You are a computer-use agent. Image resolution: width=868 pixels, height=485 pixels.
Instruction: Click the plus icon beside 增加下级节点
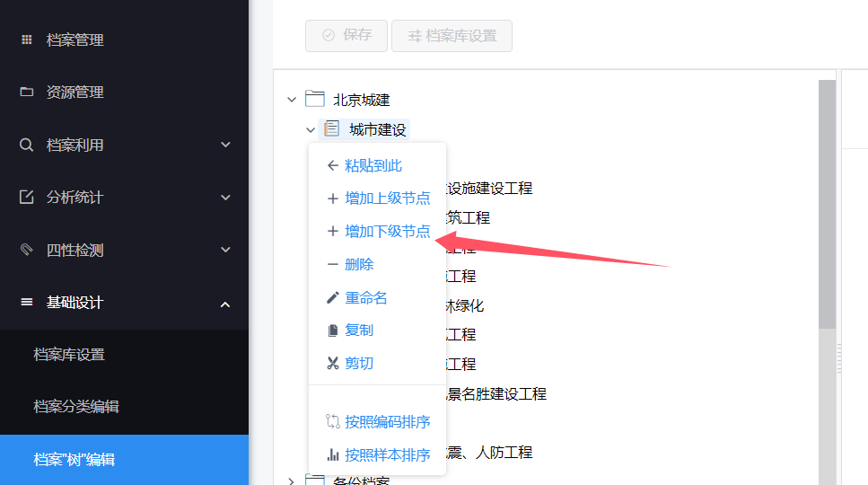click(333, 231)
